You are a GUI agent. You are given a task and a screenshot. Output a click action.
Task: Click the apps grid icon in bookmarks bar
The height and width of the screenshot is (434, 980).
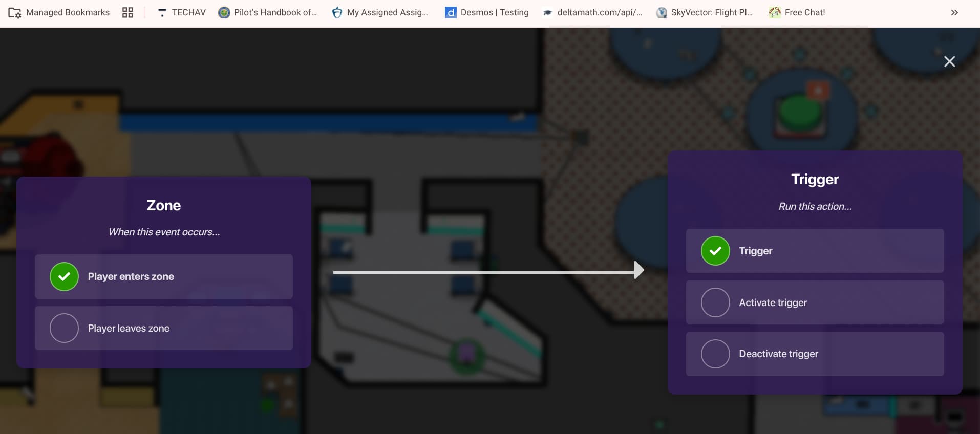coord(127,12)
